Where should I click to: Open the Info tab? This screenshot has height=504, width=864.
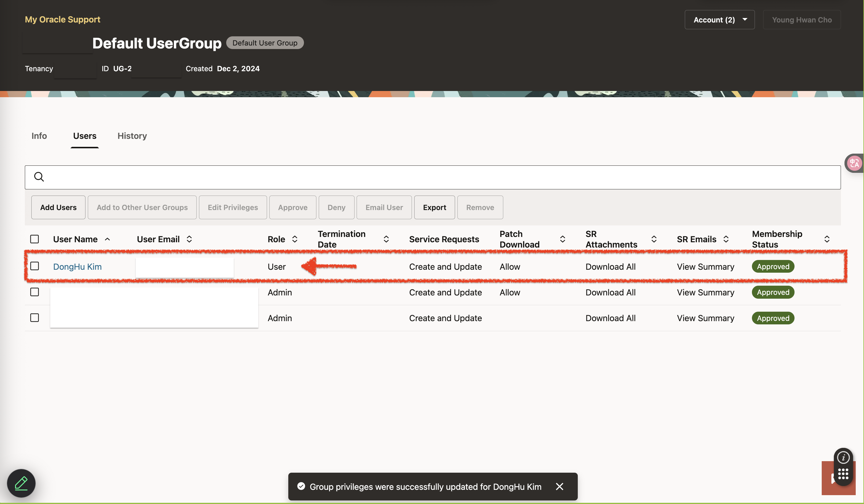(x=39, y=136)
